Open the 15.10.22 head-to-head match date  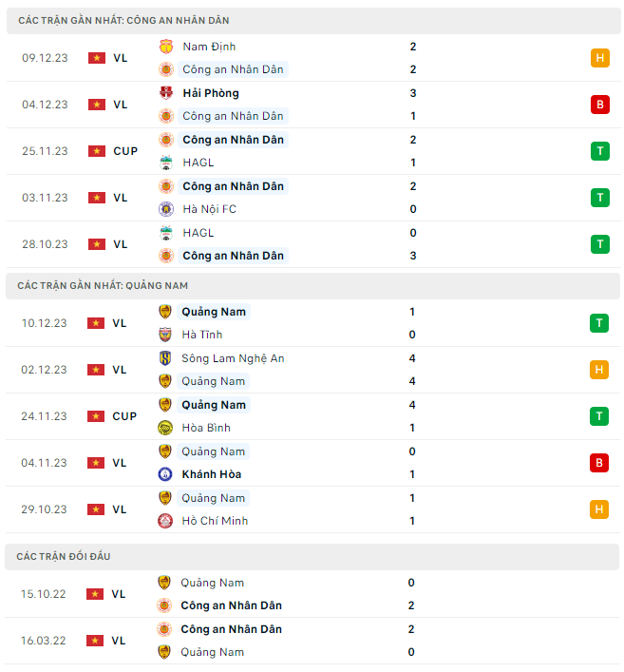(x=45, y=594)
